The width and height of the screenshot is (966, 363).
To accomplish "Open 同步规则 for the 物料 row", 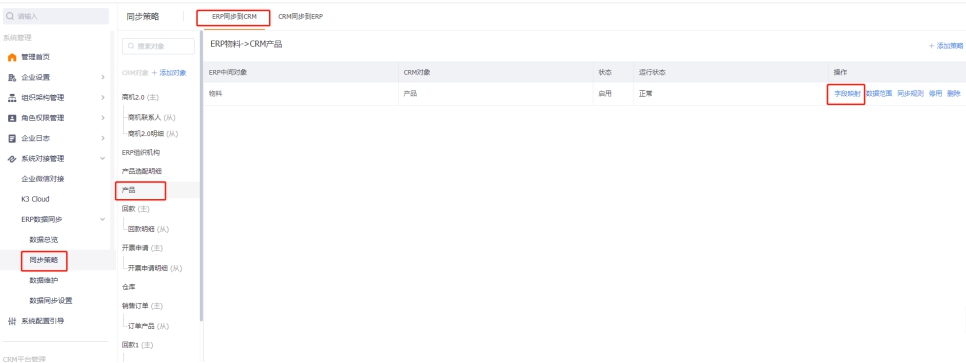I will [911, 94].
